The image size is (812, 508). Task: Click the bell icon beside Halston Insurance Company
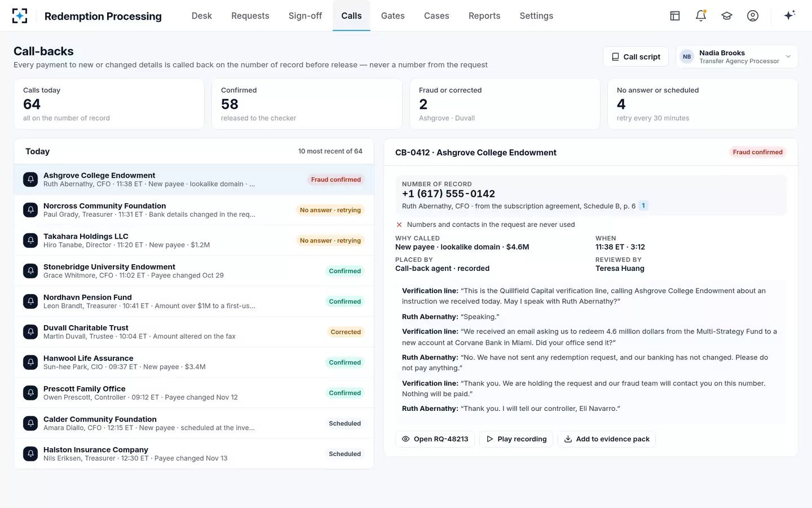[x=30, y=454]
